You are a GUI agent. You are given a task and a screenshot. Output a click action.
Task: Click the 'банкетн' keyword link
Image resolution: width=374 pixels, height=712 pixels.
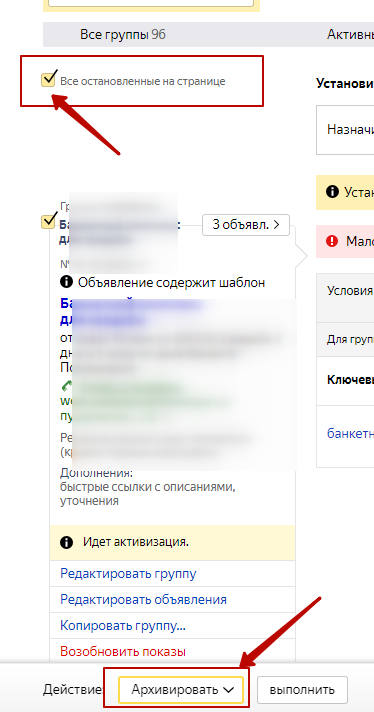350,433
